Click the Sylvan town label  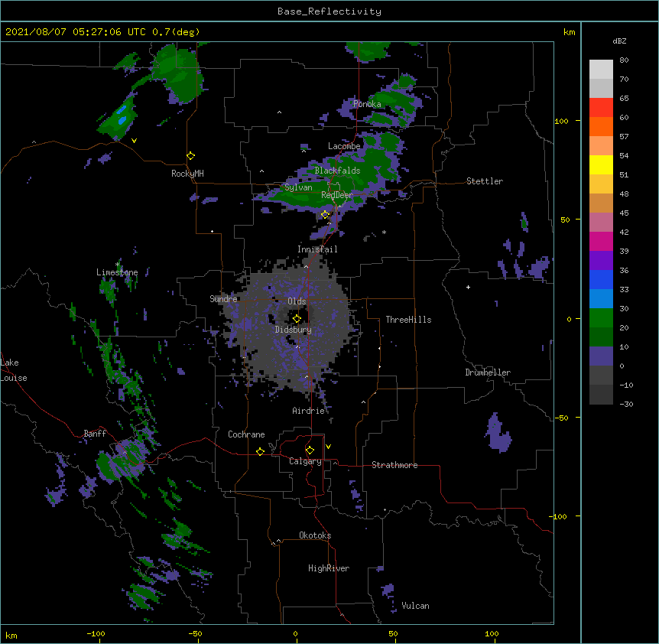tap(298, 187)
